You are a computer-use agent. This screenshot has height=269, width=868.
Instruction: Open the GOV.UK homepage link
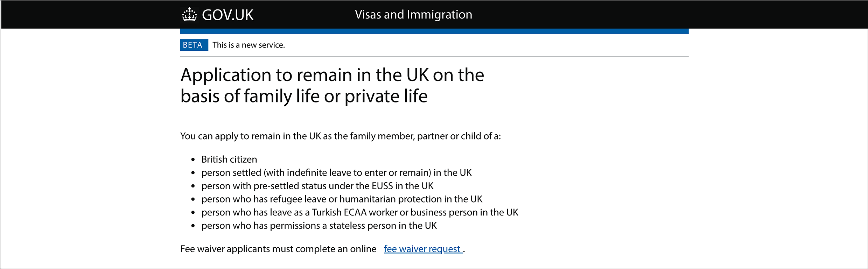point(227,15)
